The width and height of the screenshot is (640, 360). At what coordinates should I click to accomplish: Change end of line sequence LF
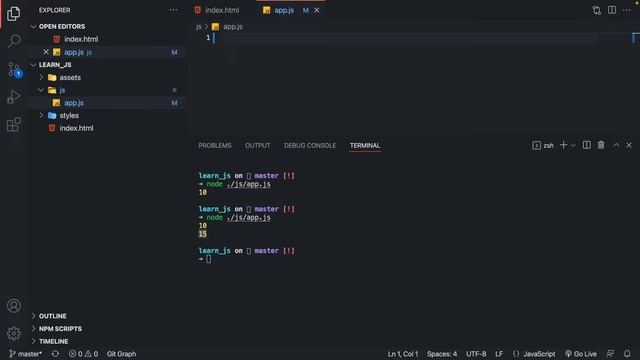(x=499, y=354)
